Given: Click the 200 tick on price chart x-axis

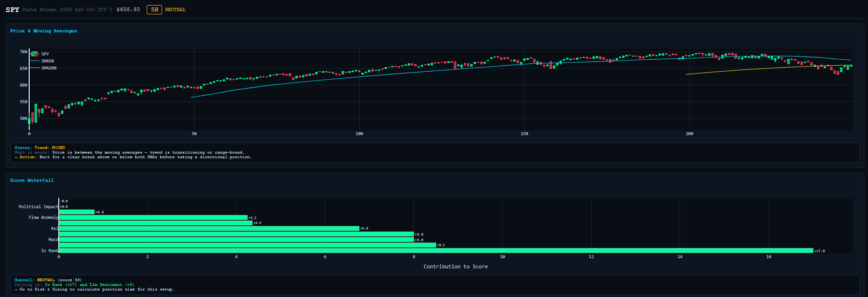Looking at the screenshot, I should click(x=689, y=134).
